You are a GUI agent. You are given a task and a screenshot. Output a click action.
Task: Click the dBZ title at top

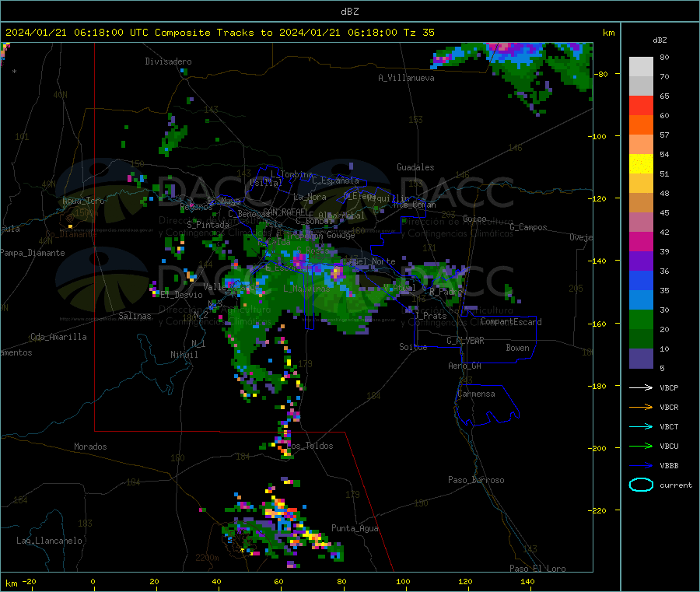[x=349, y=12]
